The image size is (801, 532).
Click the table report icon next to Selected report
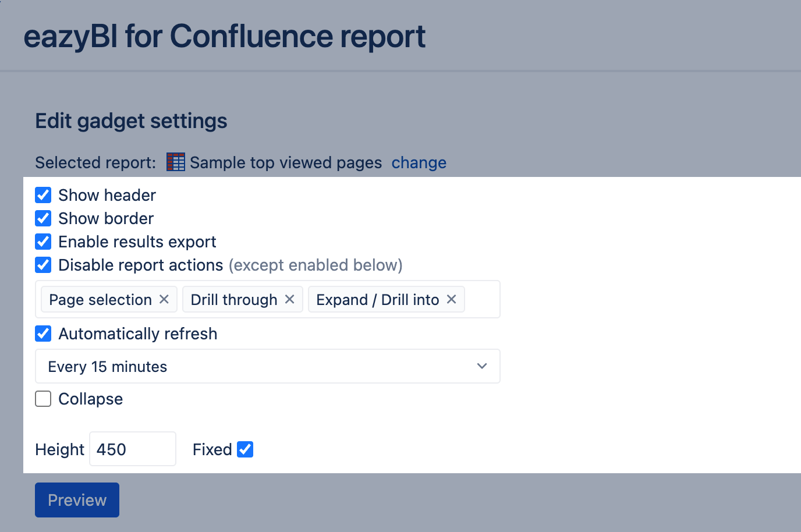175,162
